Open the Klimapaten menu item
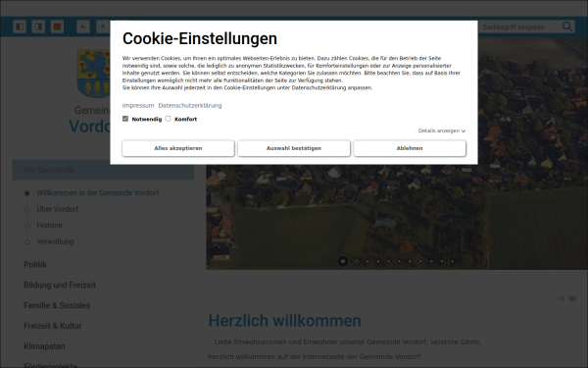 [44, 346]
